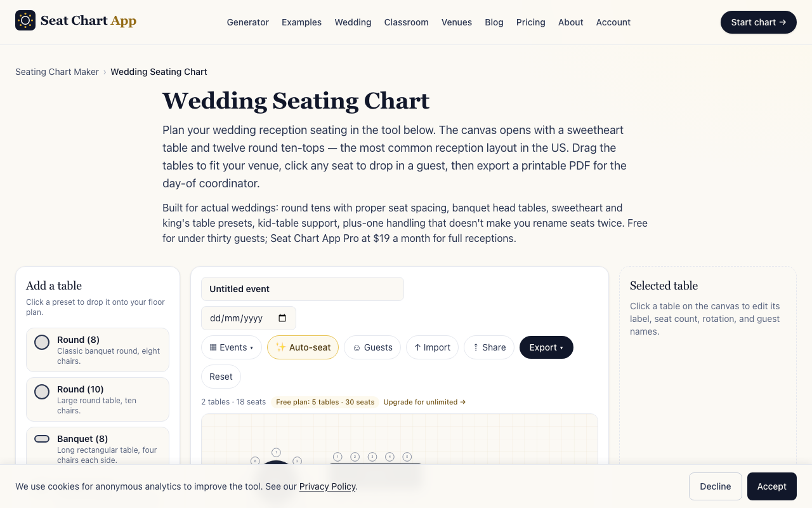Visit the Blog page

click(494, 22)
